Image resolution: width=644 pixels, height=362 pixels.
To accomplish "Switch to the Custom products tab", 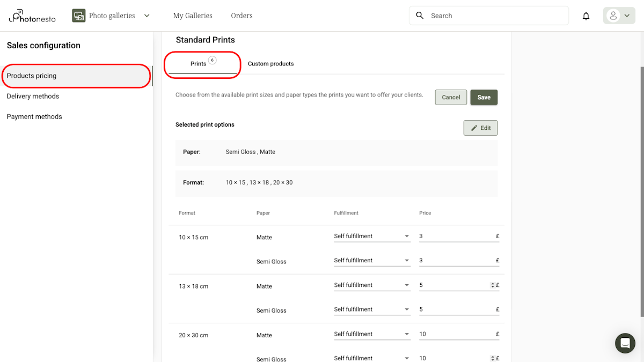I will [x=271, y=63].
